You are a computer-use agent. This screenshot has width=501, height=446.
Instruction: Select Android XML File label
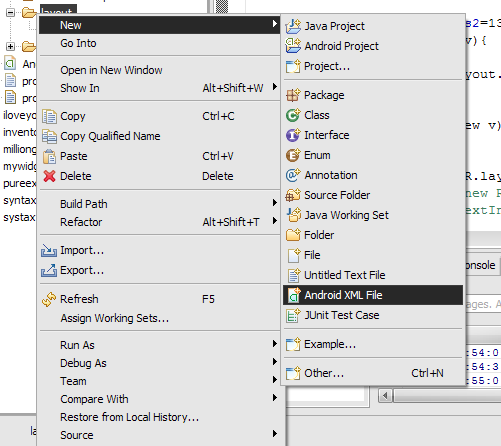pyautogui.click(x=343, y=295)
